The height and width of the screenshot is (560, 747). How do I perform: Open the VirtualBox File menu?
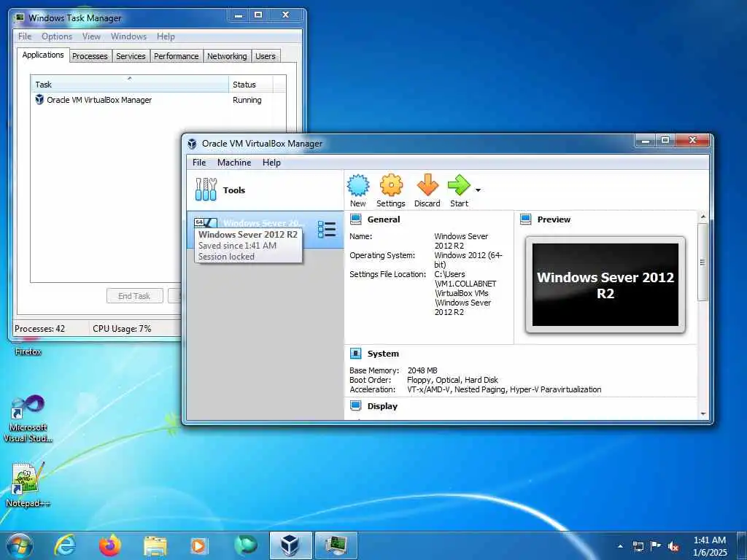(199, 163)
